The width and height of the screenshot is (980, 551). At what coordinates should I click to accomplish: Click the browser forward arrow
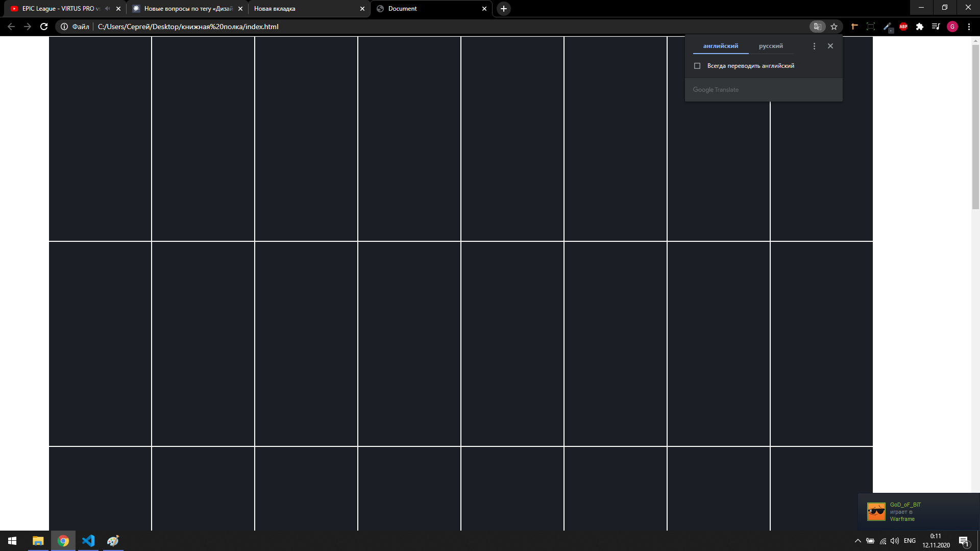(x=28, y=27)
